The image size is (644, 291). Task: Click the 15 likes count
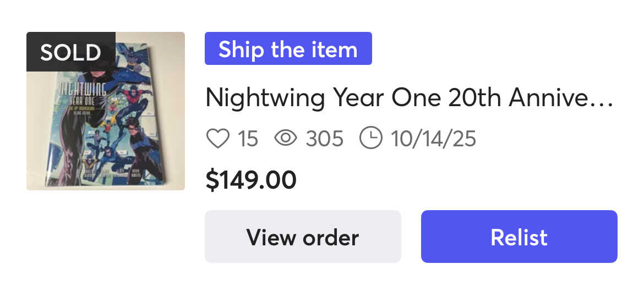point(248,139)
